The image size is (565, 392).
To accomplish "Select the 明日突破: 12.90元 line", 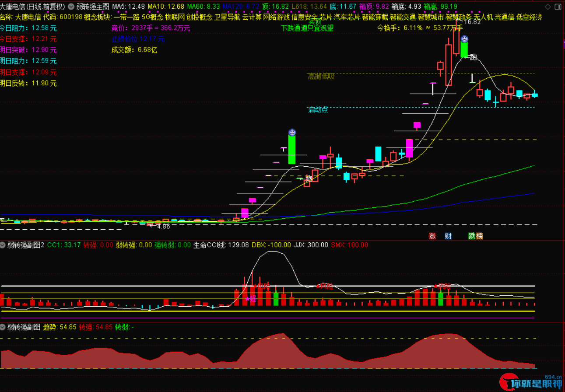I will point(28,50).
